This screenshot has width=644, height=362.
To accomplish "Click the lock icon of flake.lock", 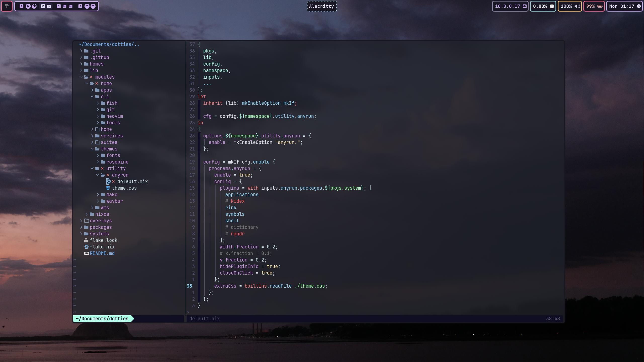I will coord(86,240).
